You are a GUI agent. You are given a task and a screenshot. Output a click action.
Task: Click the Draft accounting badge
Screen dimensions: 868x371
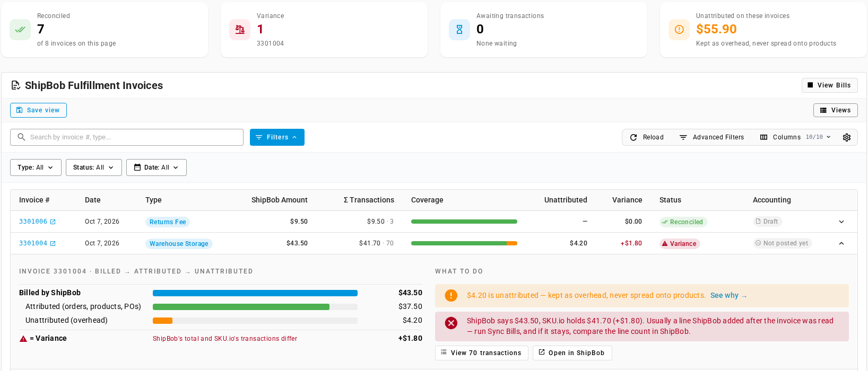[767, 222]
